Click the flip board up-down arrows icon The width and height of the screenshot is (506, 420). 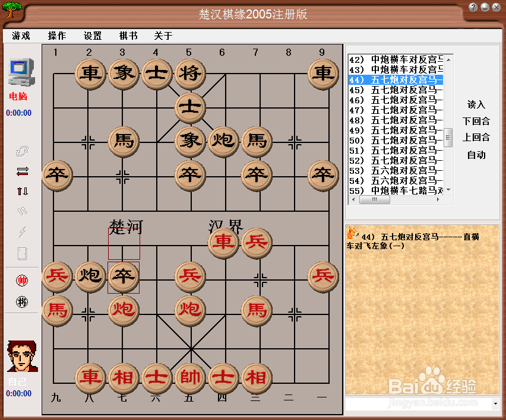pyautogui.click(x=21, y=190)
